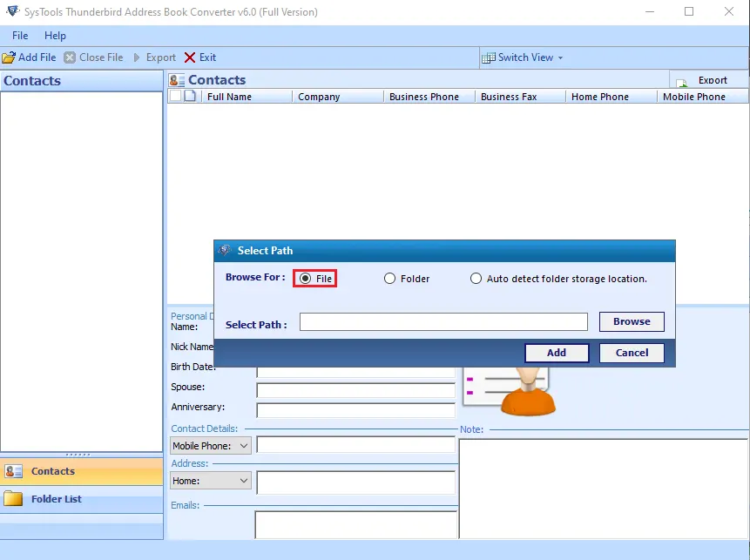Click the Home address text box
Screen dimensions: 750x560
click(x=355, y=482)
